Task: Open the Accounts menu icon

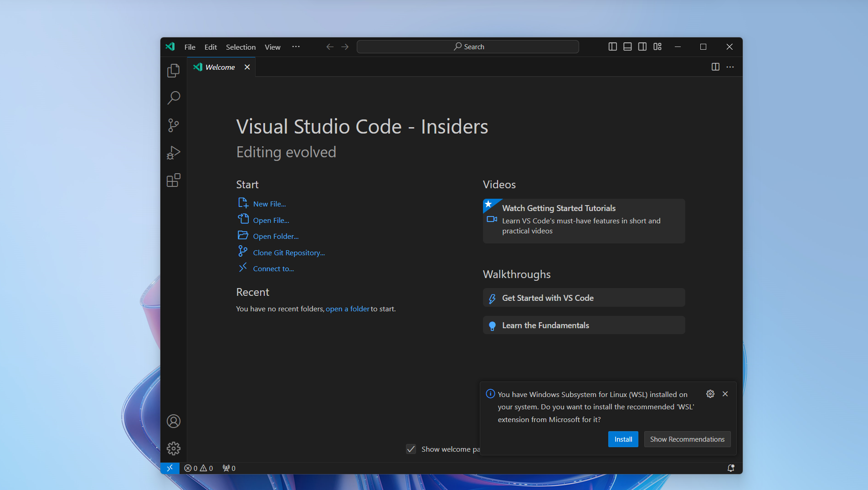Action: (173, 421)
